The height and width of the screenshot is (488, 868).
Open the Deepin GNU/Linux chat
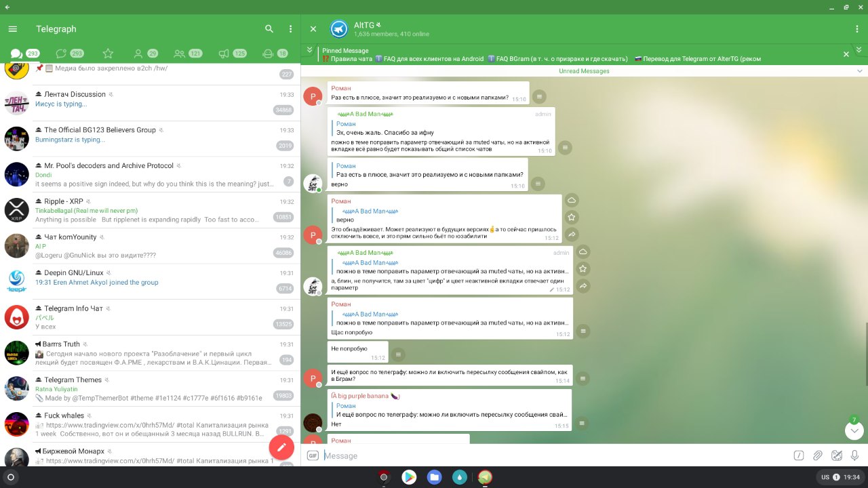(150, 282)
